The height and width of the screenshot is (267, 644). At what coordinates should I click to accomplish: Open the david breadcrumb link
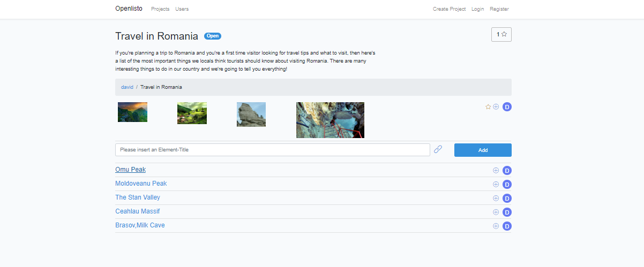[127, 87]
